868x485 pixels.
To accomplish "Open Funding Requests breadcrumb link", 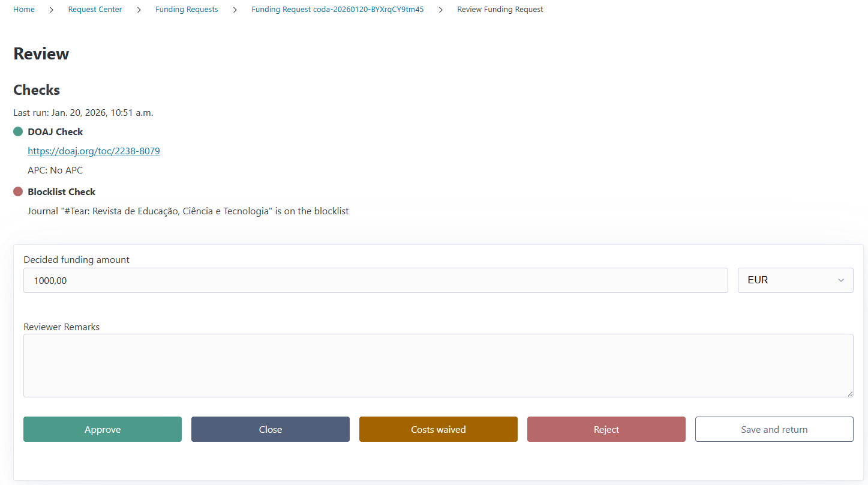I will (x=187, y=10).
